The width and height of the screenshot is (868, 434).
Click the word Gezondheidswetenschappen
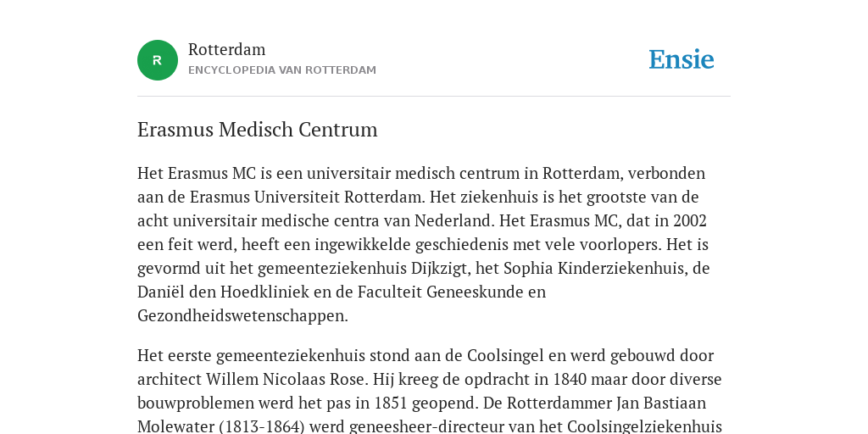pyautogui.click(x=242, y=316)
